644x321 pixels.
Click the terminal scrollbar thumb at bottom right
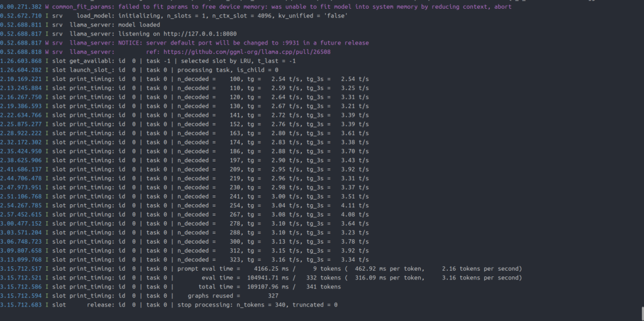pyautogui.click(x=643, y=313)
